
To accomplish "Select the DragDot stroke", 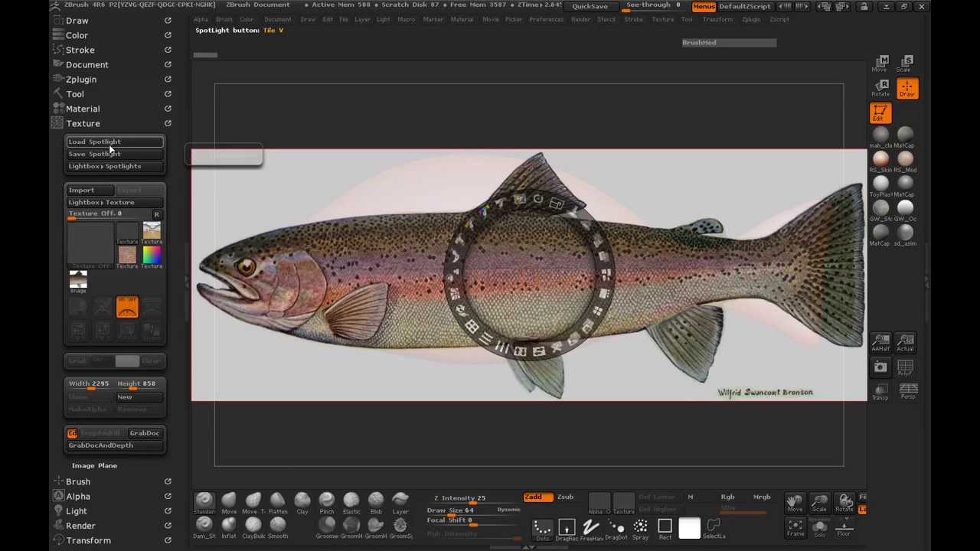I will (616, 529).
